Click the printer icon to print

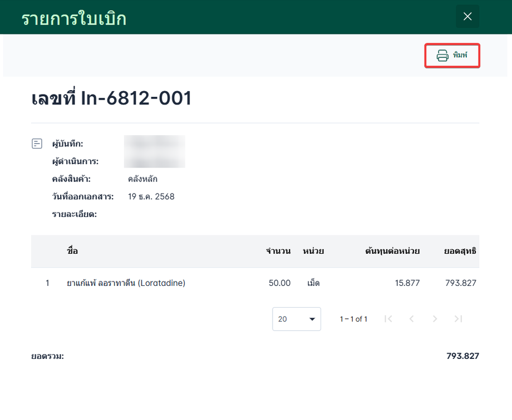point(442,56)
